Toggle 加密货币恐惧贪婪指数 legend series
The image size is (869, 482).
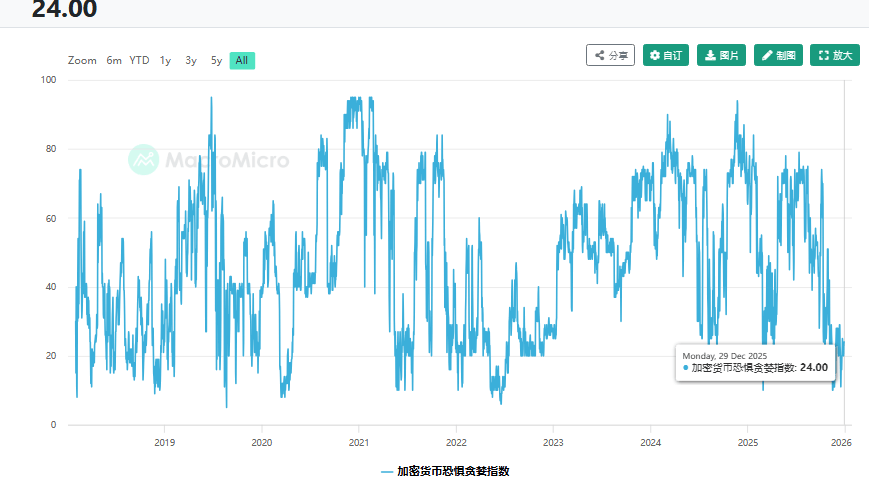(459, 470)
